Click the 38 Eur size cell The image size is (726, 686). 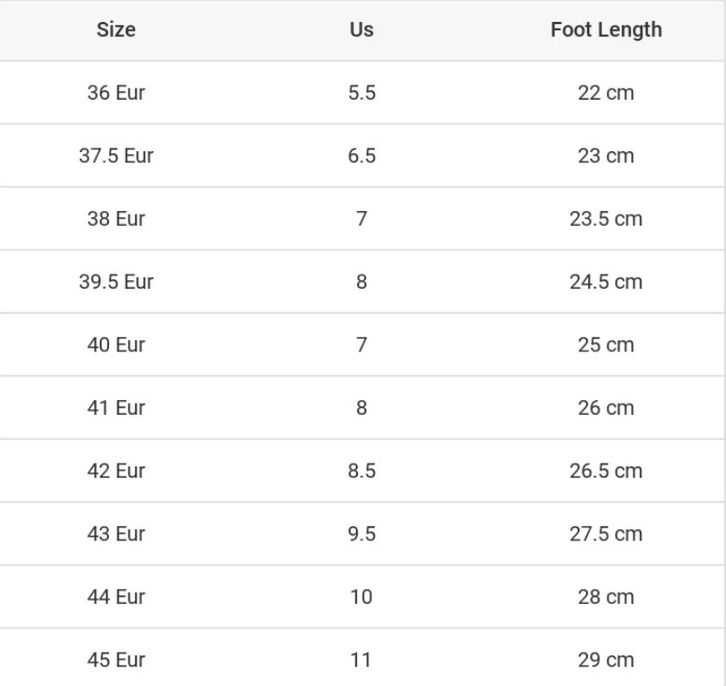[x=116, y=219]
